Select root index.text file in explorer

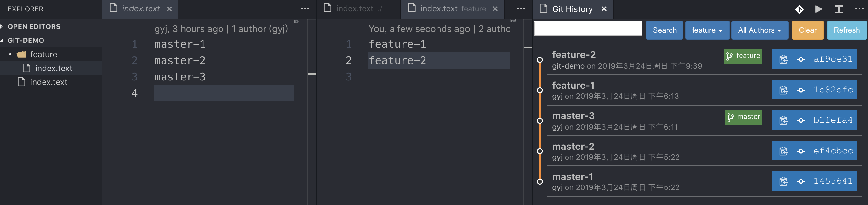(48, 82)
